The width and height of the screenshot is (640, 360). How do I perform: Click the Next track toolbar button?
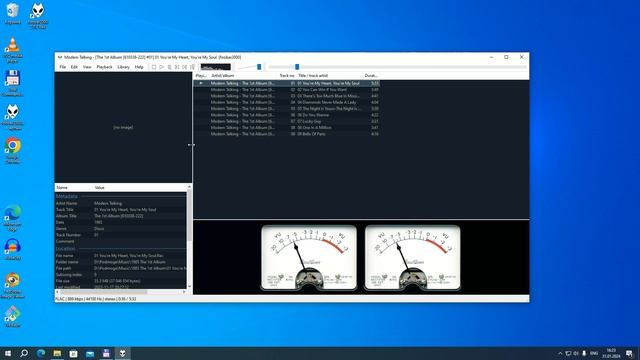(184, 67)
